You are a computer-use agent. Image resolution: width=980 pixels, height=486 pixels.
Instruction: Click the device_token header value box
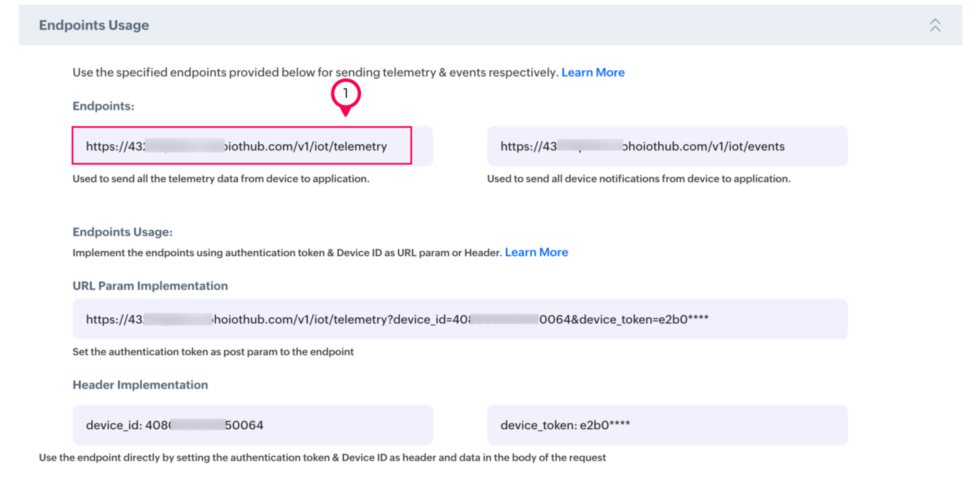point(667,425)
